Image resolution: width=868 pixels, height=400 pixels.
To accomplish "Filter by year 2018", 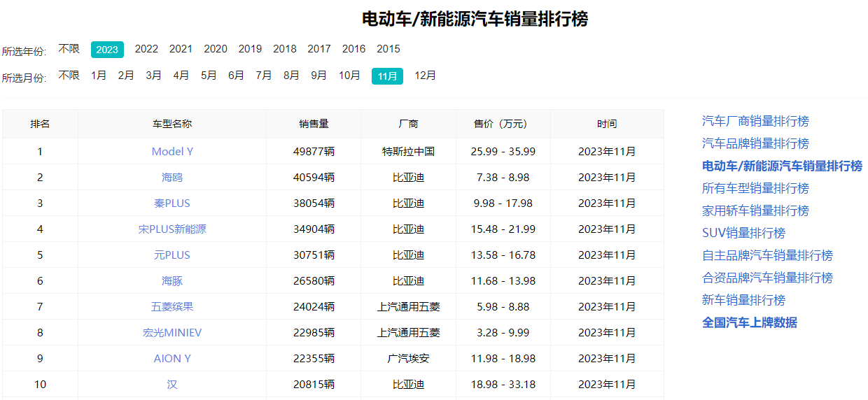I will tap(285, 49).
